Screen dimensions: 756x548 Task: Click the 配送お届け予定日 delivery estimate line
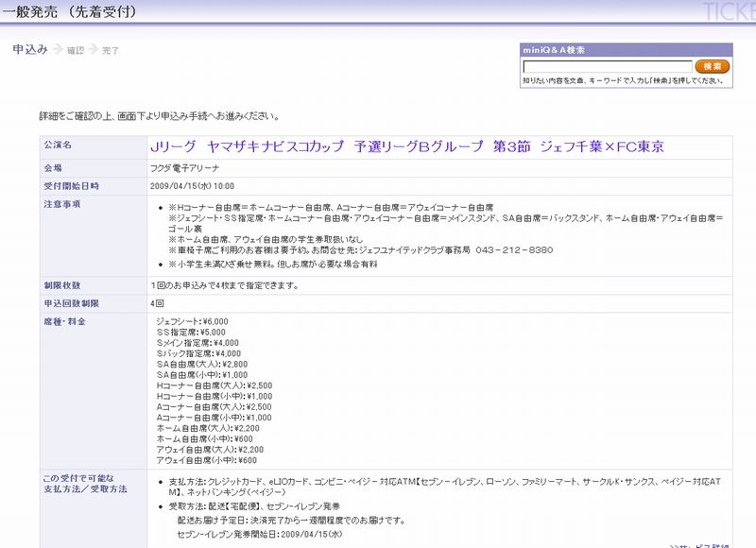click(x=292, y=521)
